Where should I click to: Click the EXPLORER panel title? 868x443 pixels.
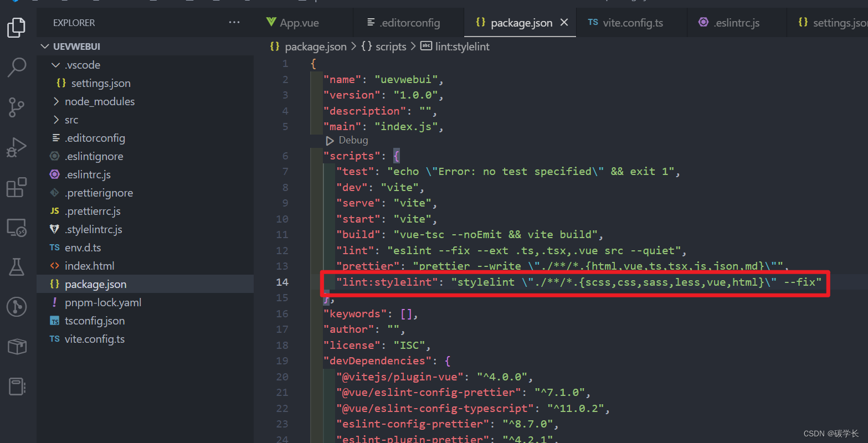[x=74, y=23]
